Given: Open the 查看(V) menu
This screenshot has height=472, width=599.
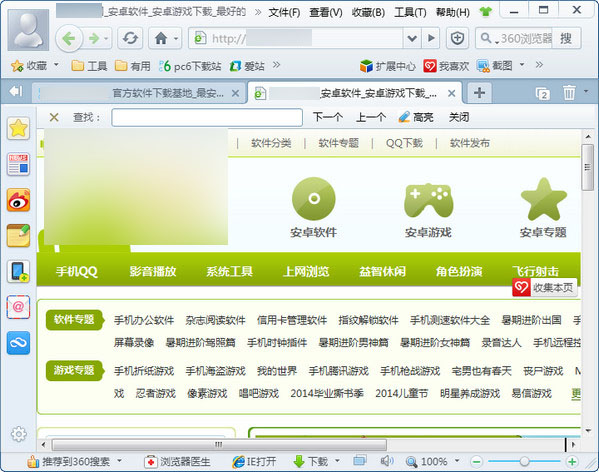Looking at the screenshot, I should click(326, 13).
